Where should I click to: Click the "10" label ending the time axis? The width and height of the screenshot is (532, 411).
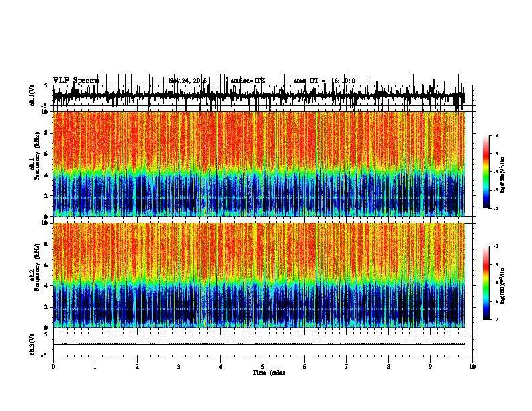(x=472, y=367)
